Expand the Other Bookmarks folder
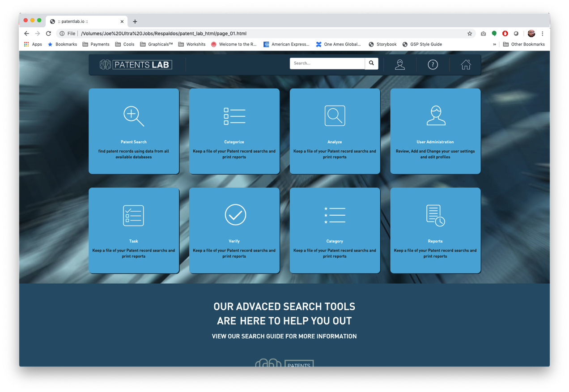This screenshot has width=569, height=392. (524, 44)
